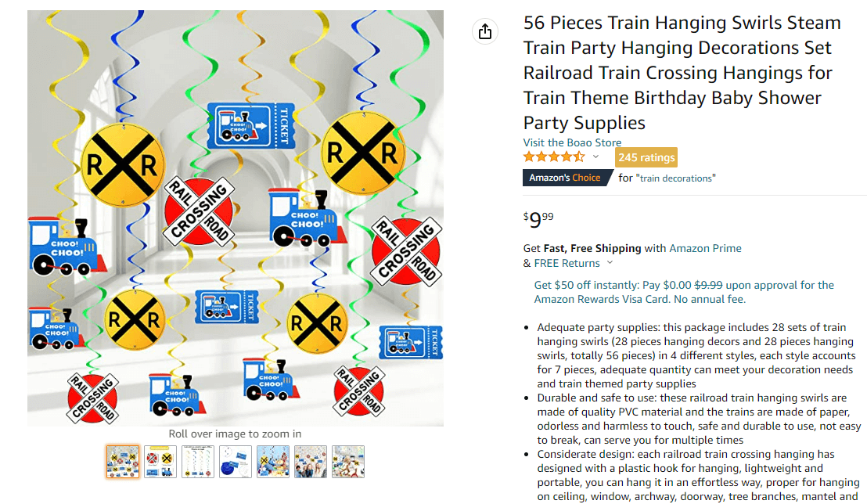Select the fourth thumbnail with blue swirl

tap(236, 462)
